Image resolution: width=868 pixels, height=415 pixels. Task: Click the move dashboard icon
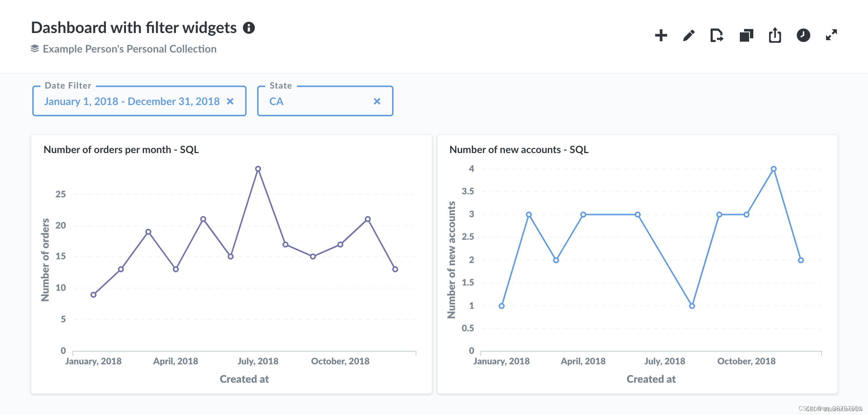pyautogui.click(x=717, y=35)
